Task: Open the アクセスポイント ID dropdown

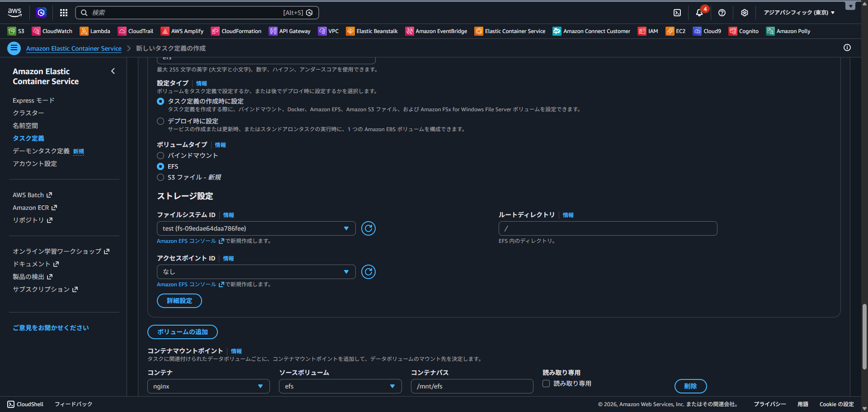Action: 256,272
